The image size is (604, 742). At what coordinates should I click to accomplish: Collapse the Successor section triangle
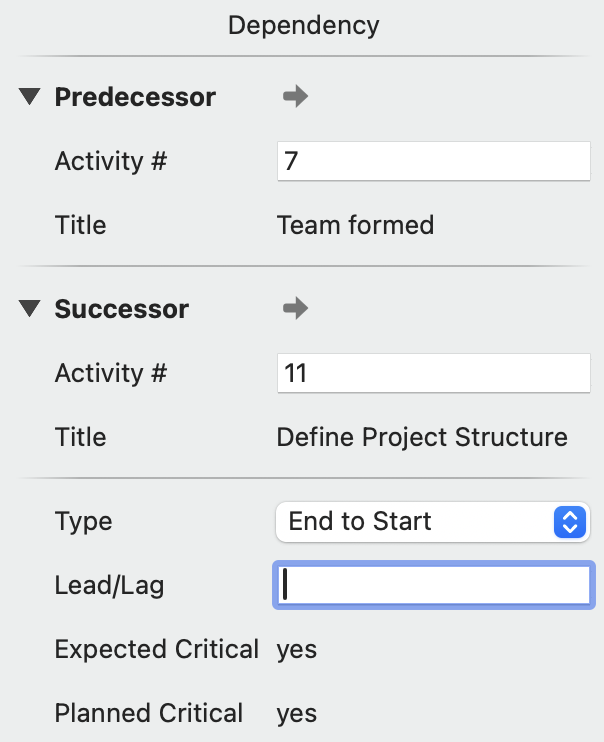[30, 309]
